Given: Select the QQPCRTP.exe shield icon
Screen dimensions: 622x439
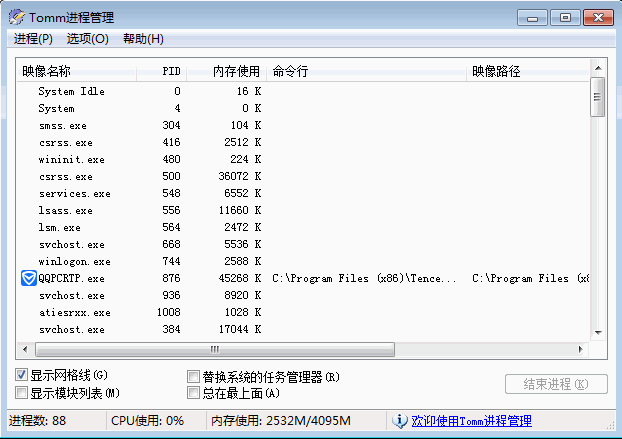Looking at the screenshot, I should point(29,278).
